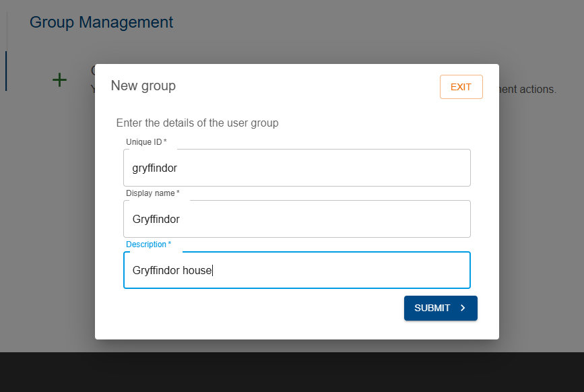Click the Group Management page heading

tap(101, 22)
